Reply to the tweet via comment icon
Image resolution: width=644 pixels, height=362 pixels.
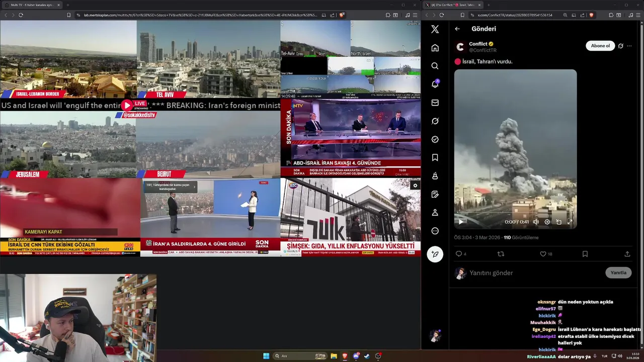coord(458,254)
